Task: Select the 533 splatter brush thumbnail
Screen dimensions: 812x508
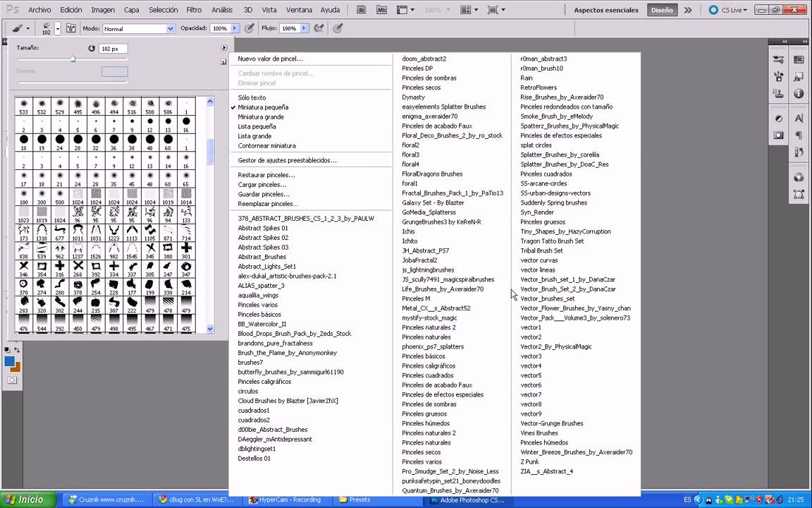Action: tap(24, 107)
